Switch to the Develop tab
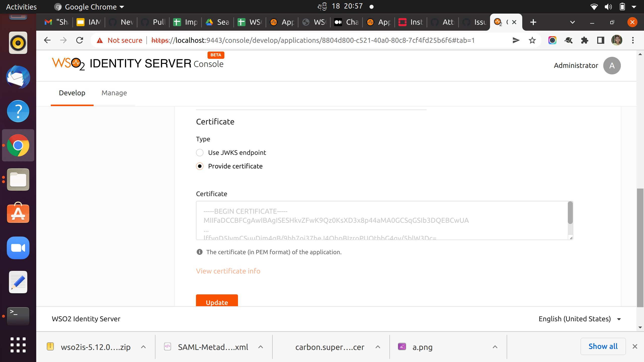This screenshot has height=362, width=644. point(72,93)
